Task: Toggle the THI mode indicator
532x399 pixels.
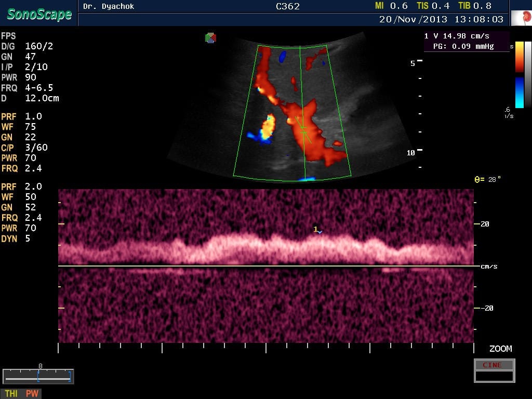Action: pos(11,394)
